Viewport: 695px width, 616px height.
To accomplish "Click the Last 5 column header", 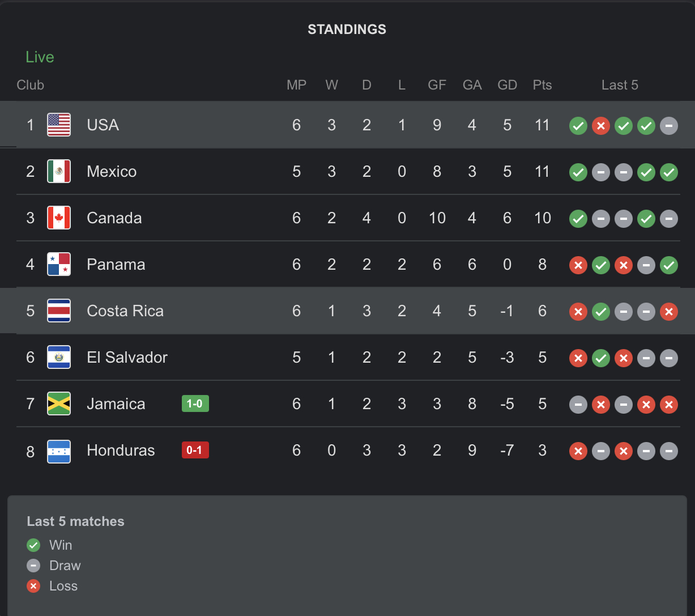I will click(620, 85).
